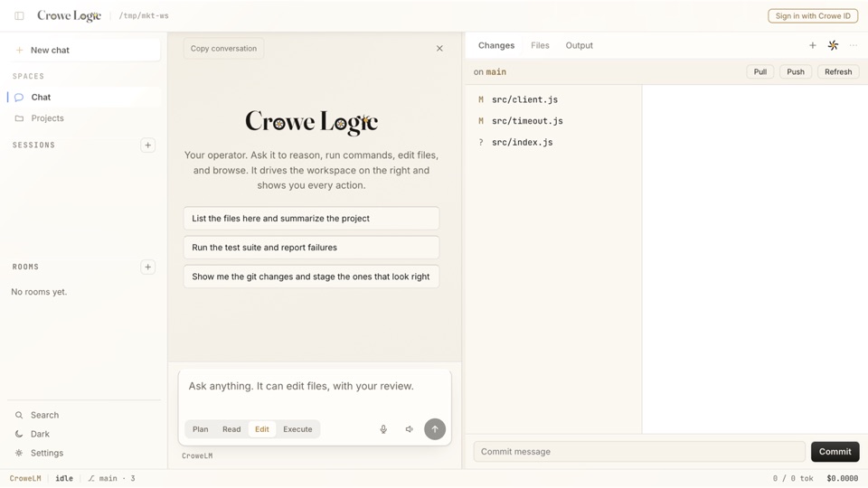Select Read mode

click(231, 428)
